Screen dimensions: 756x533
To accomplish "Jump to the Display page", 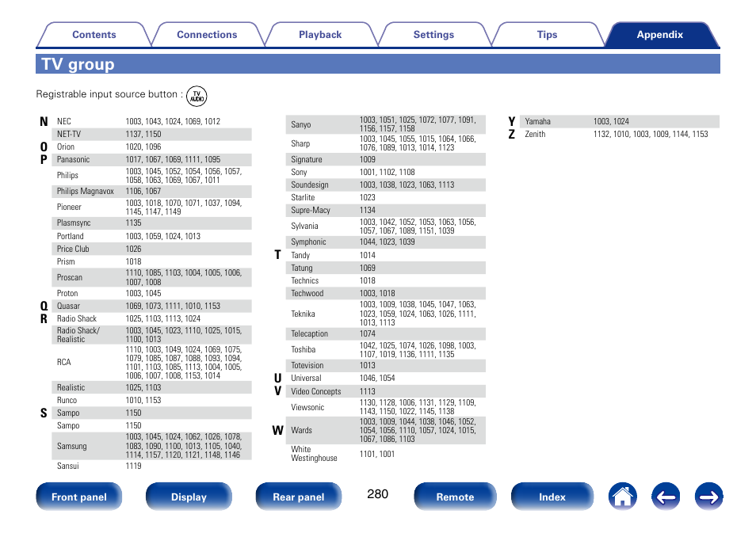I will [189, 497].
